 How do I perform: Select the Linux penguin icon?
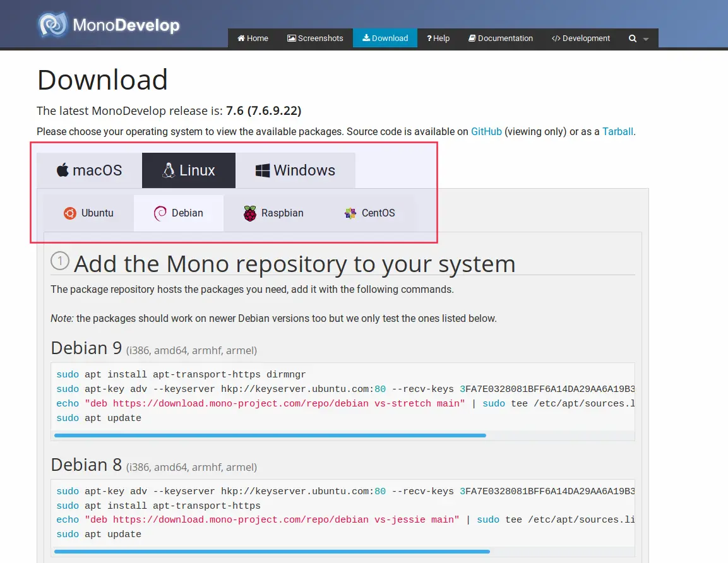pos(168,170)
